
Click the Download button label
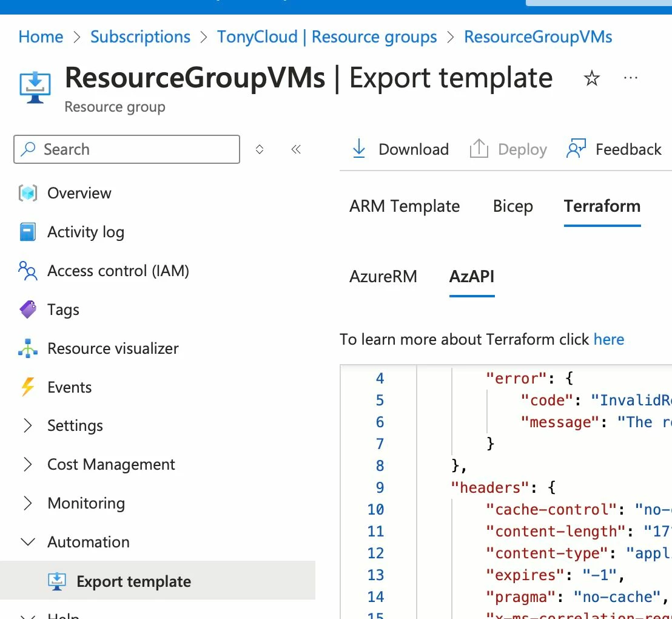pos(414,149)
